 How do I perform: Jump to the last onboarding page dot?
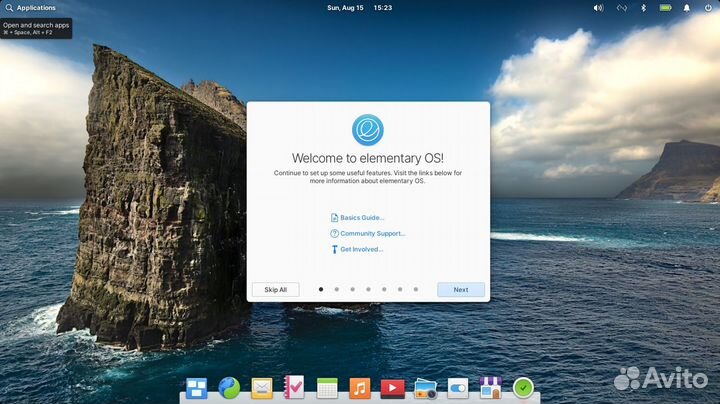[417, 290]
